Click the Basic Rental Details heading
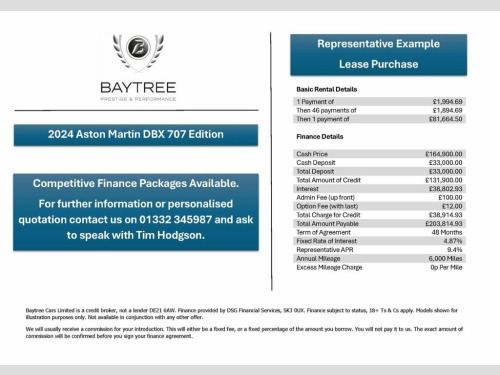Image resolution: width=500 pixels, height=375 pixels. [327, 89]
